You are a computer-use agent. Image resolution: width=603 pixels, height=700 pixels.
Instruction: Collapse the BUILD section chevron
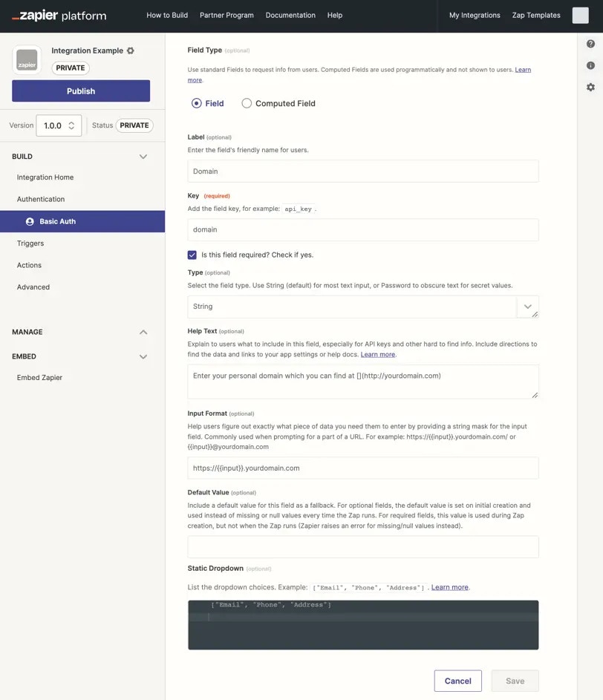point(143,157)
